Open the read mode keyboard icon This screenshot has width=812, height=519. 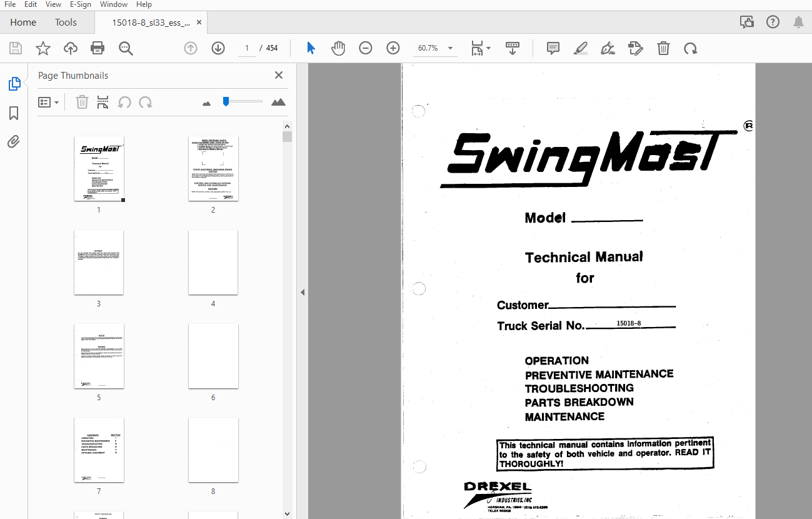(x=513, y=48)
